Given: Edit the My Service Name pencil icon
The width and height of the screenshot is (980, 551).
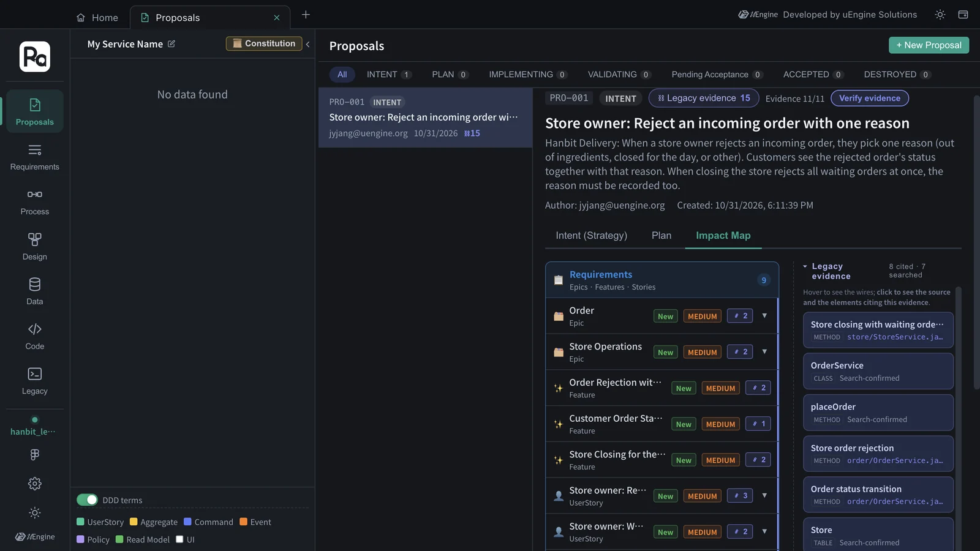Looking at the screenshot, I should point(171,44).
